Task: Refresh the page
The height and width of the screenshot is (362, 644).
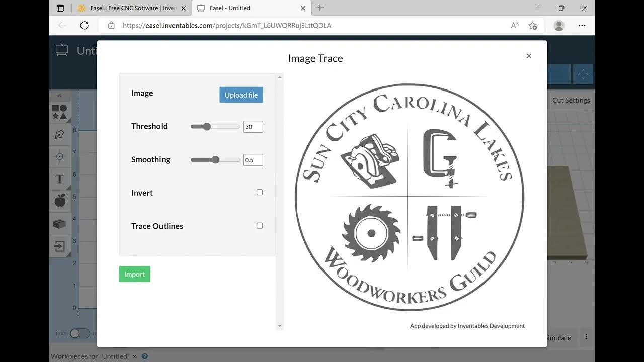Action: [x=84, y=25]
